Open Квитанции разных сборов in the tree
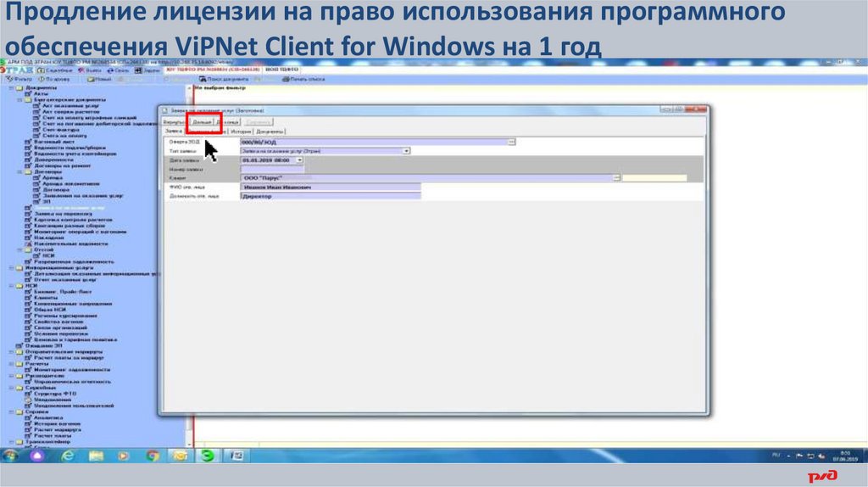 [70, 226]
